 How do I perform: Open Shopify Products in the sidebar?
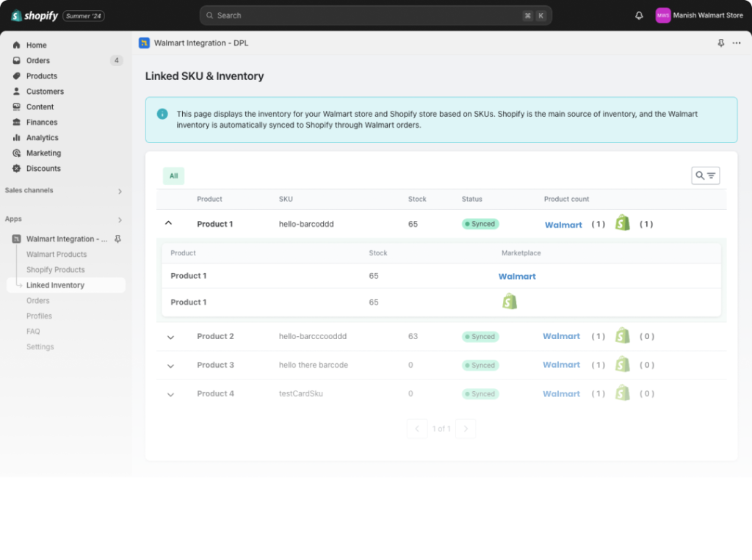coord(56,270)
